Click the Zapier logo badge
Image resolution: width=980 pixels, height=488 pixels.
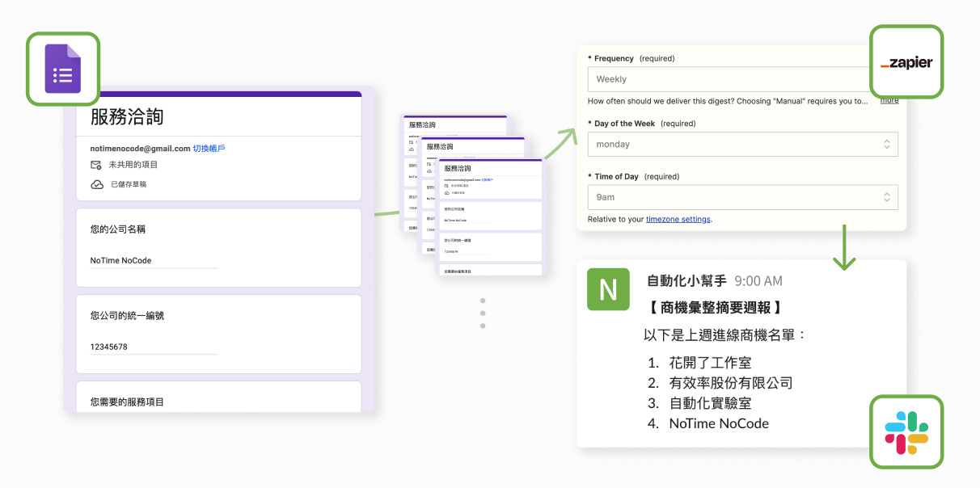pos(906,62)
